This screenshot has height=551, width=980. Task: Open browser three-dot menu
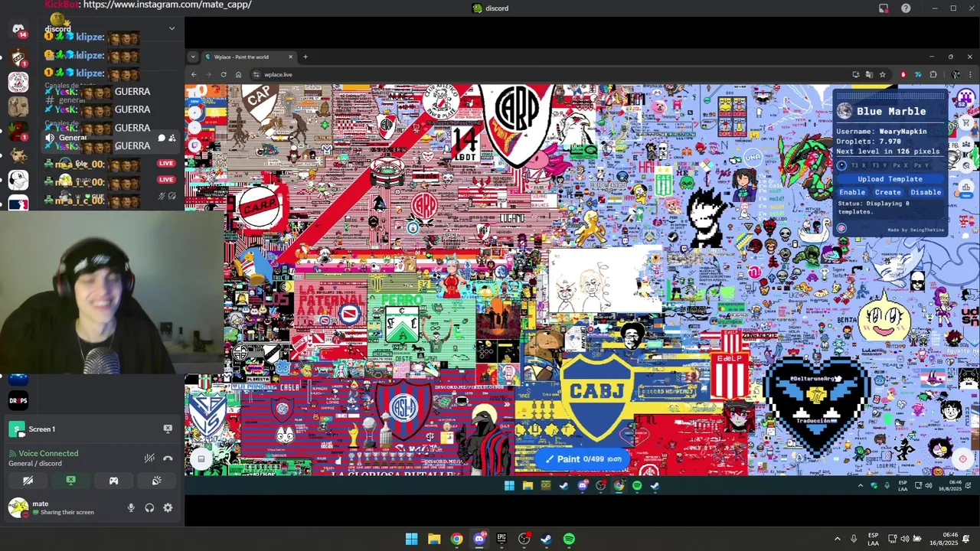click(970, 74)
